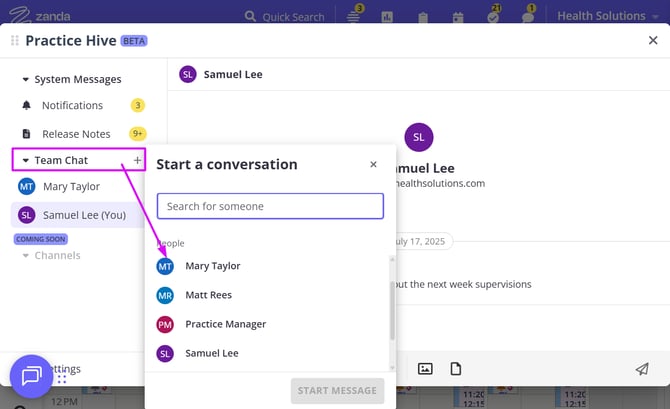Close the Start a conversation dialog
This screenshot has height=409, width=670.
(373, 164)
